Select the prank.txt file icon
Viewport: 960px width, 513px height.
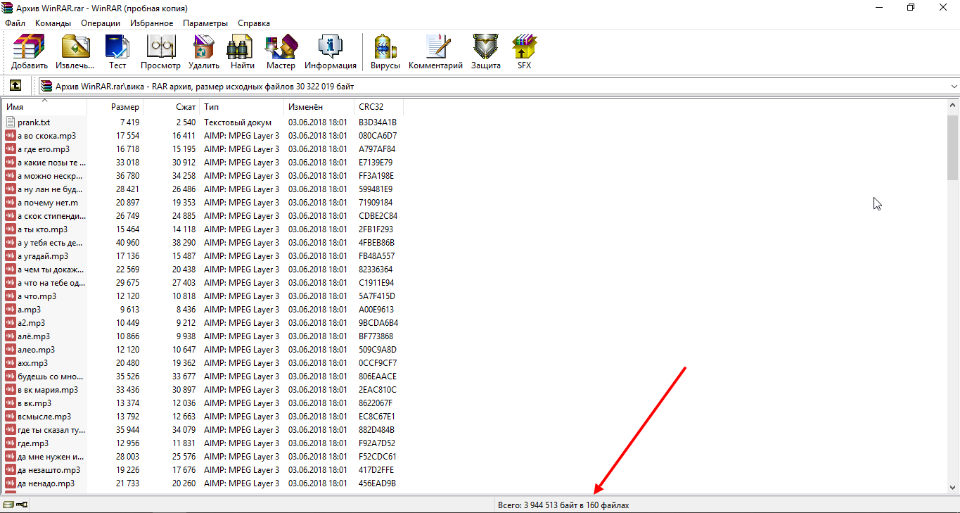[x=10, y=122]
